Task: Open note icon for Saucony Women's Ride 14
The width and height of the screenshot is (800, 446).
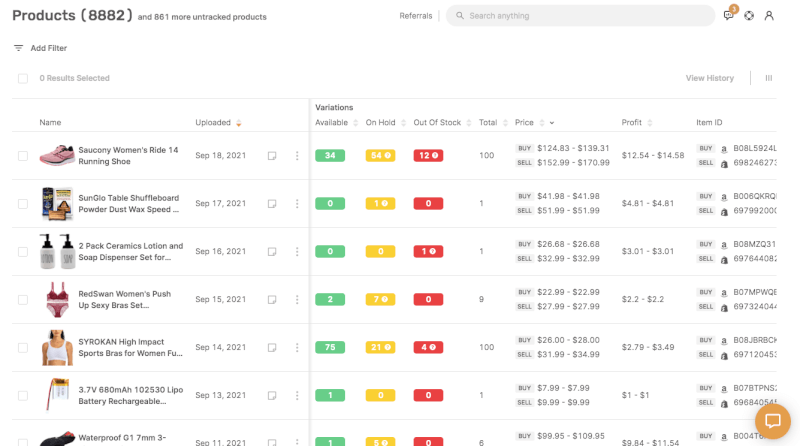Action: (x=272, y=156)
